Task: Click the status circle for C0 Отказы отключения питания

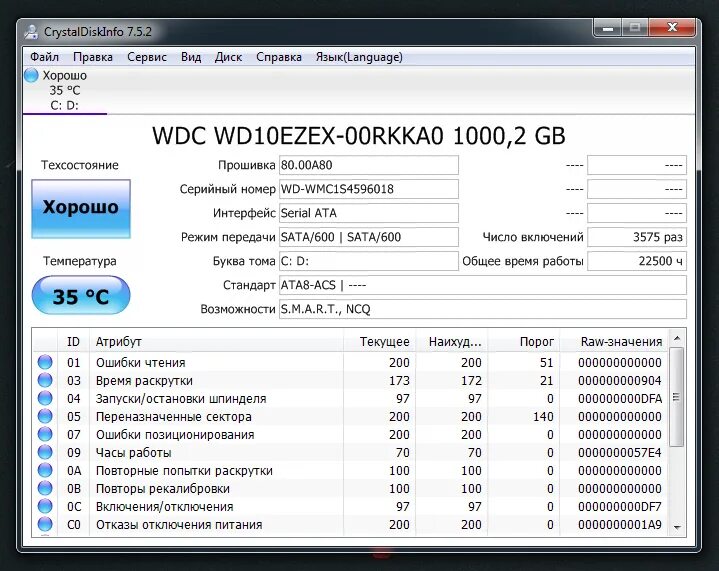Action: 45,524
